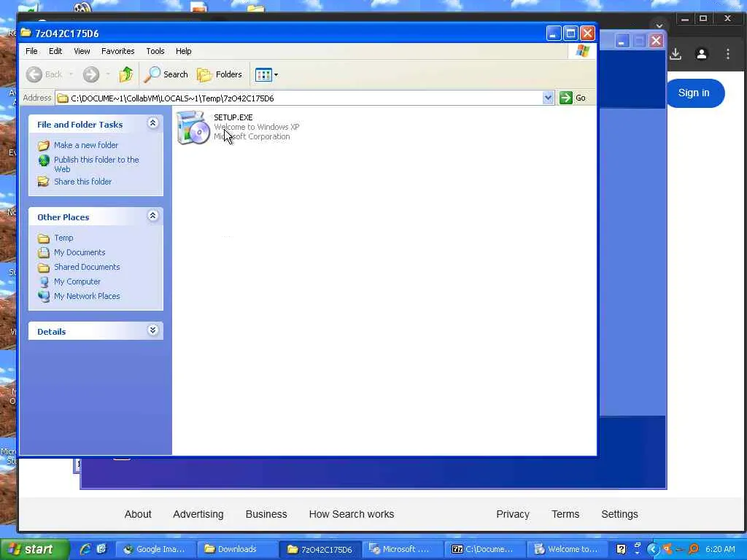Expand the Address bar dropdown list
This screenshot has width=747, height=560.
point(548,98)
